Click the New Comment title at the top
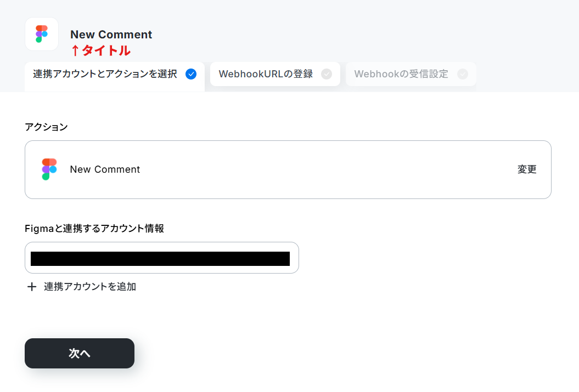 (x=111, y=35)
